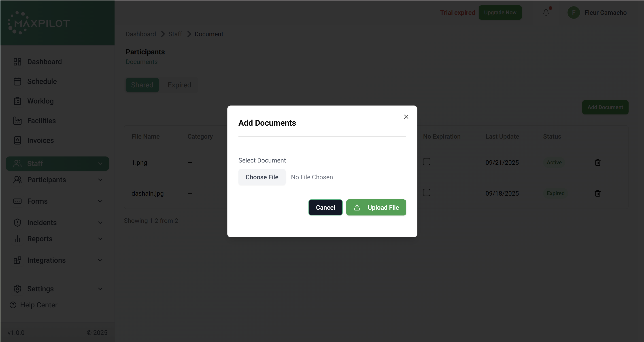
Task: Close Add Documents dialog with X
Action: (406, 117)
